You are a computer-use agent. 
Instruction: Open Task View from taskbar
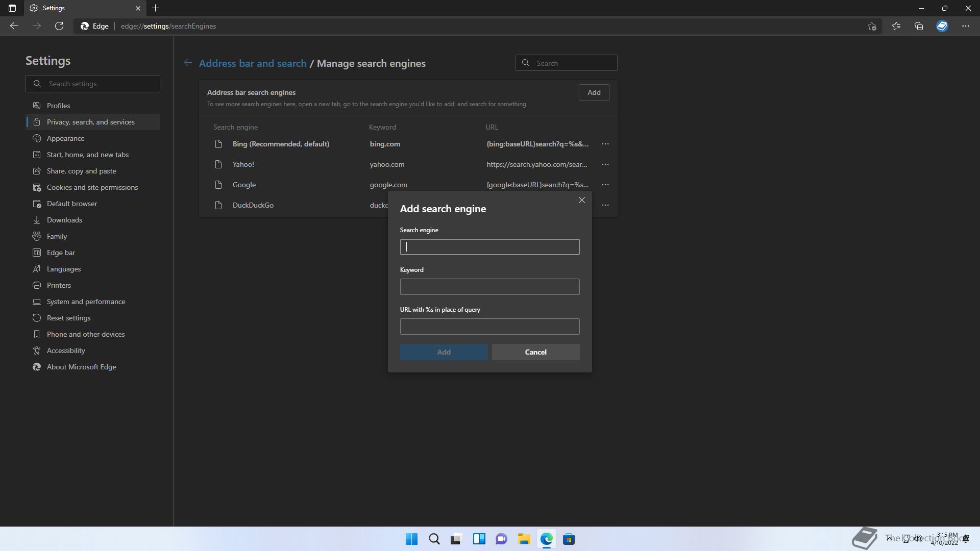pyautogui.click(x=456, y=539)
